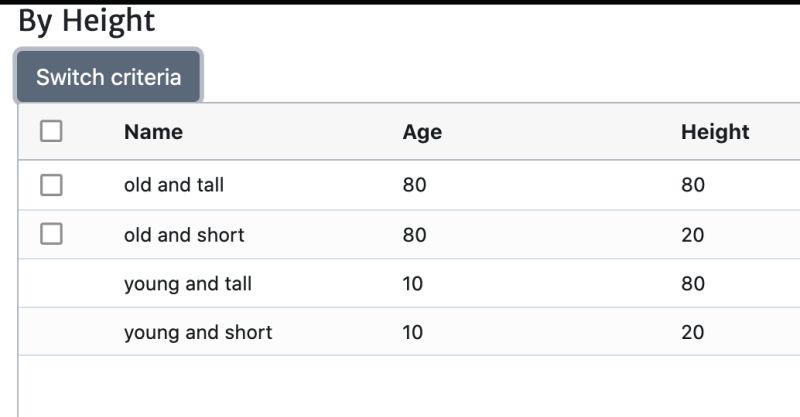Select the young and short row name
Image resolution: width=800 pixels, height=417 pixels.
(x=198, y=333)
